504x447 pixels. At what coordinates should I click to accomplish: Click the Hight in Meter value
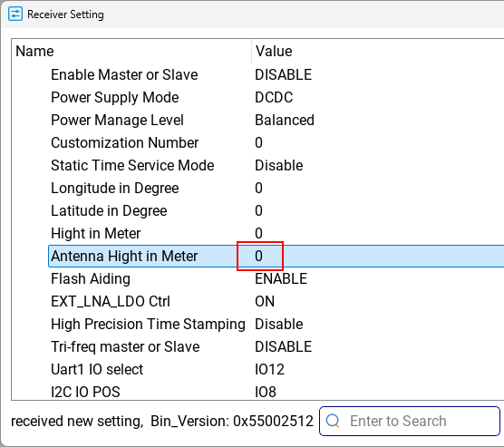(x=258, y=233)
